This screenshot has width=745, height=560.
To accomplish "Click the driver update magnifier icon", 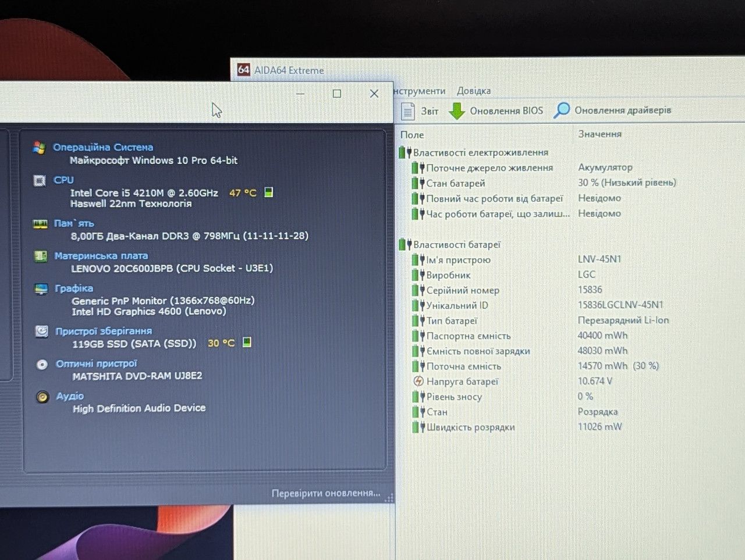I will pyautogui.click(x=561, y=110).
